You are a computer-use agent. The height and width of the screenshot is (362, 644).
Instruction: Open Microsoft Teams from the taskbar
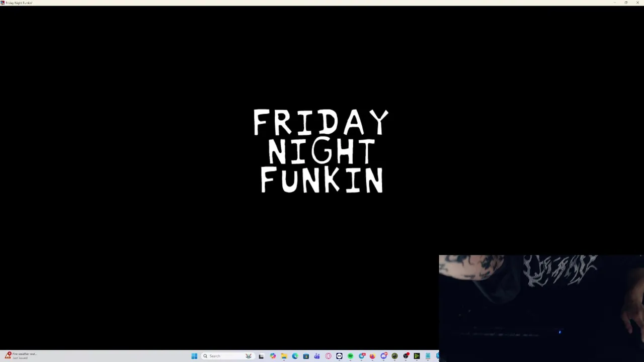point(317,356)
